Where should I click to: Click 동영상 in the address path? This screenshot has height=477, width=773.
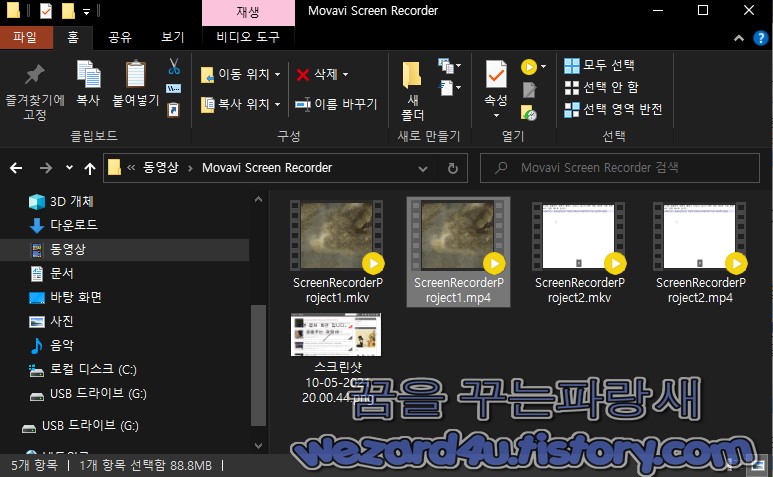click(x=161, y=168)
